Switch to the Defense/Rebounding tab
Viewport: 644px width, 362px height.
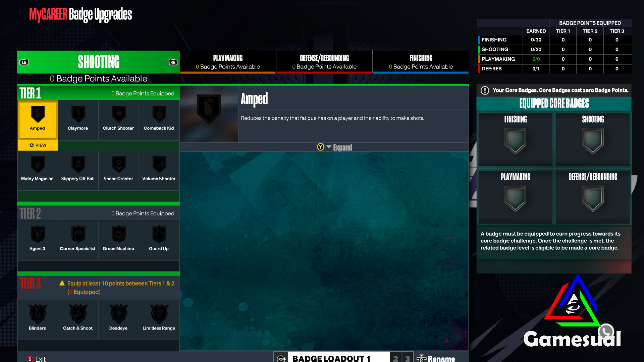[324, 61]
